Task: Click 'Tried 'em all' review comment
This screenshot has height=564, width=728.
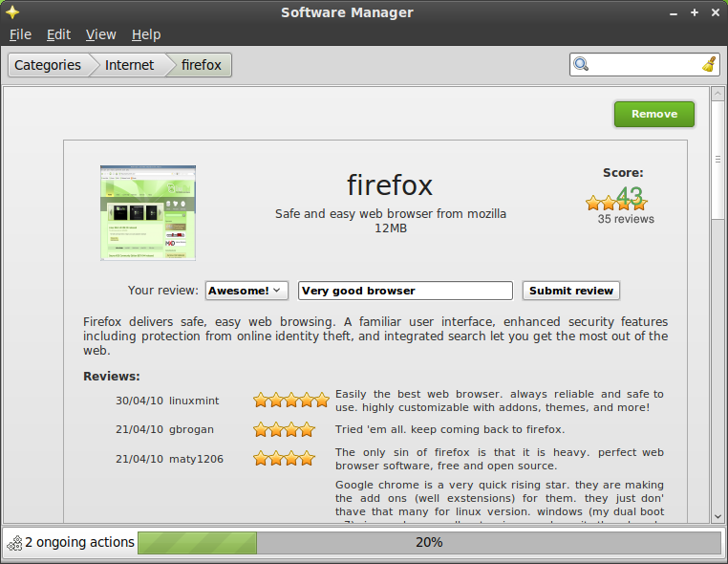Action: (450, 429)
